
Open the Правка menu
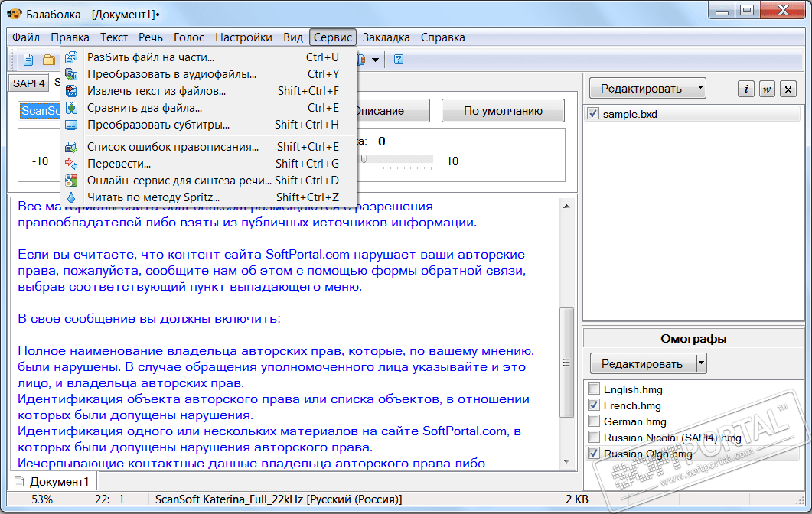pyautogui.click(x=70, y=37)
